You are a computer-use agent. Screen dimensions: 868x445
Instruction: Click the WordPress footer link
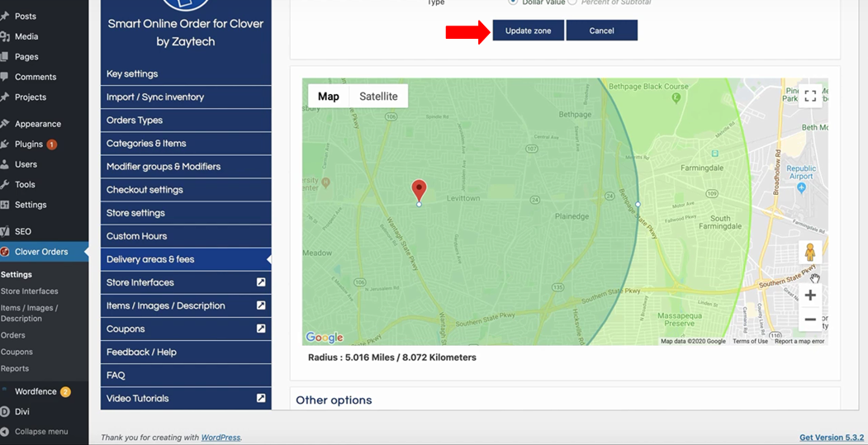point(221,438)
